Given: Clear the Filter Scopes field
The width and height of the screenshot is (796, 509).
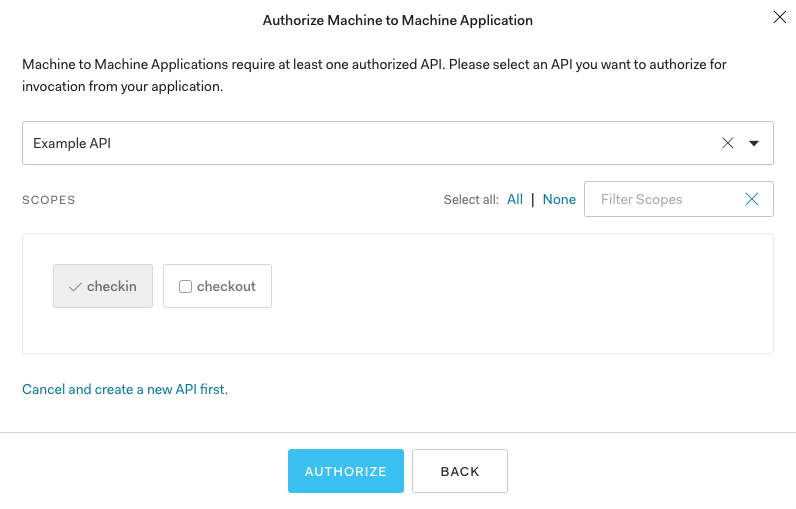Looking at the screenshot, I should click(x=752, y=199).
